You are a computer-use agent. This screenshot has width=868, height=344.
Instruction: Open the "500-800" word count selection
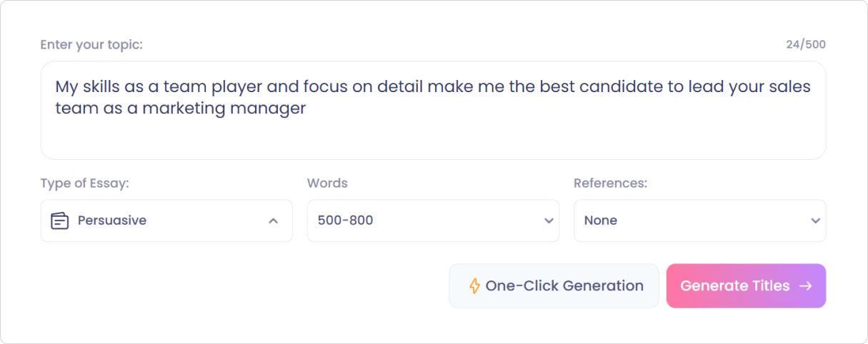pos(346,221)
